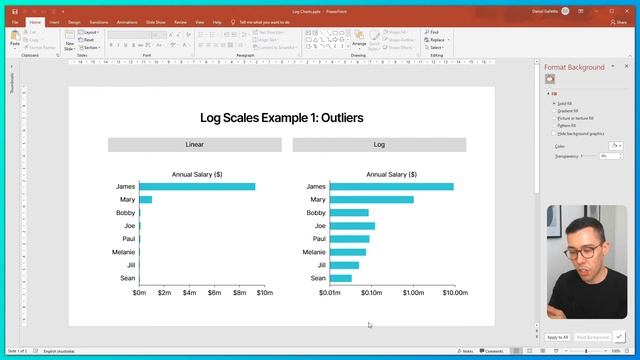Select Solid fill radio option
The image size is (640, 360).
pos(554,103)
